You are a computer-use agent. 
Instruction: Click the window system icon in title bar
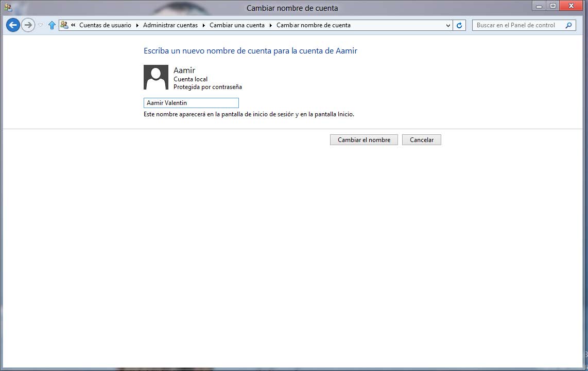point(8,7)
